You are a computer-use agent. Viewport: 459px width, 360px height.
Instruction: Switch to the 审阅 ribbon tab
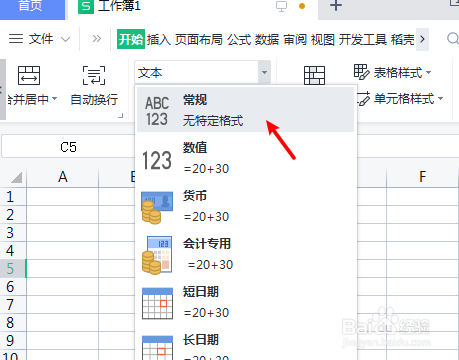click(295, 39)
